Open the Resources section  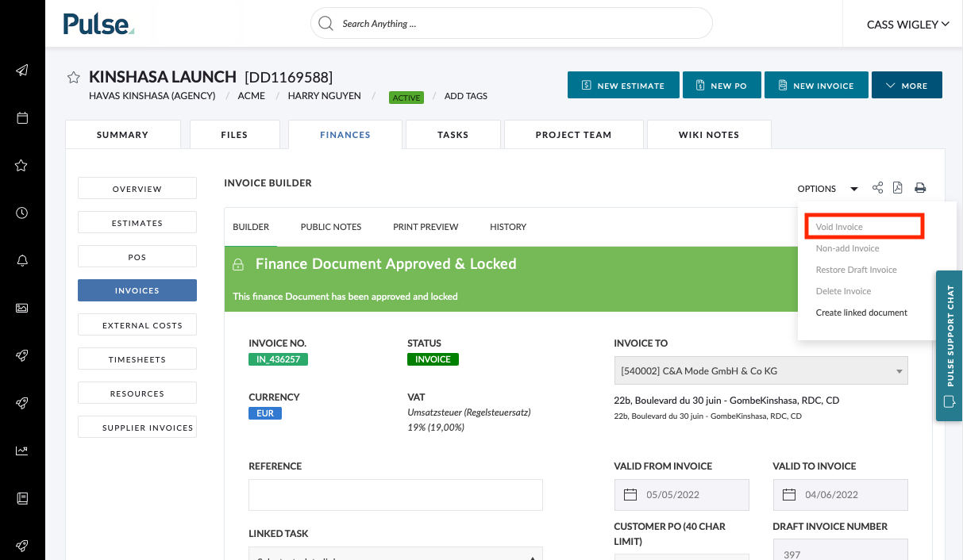click(137, 393)
